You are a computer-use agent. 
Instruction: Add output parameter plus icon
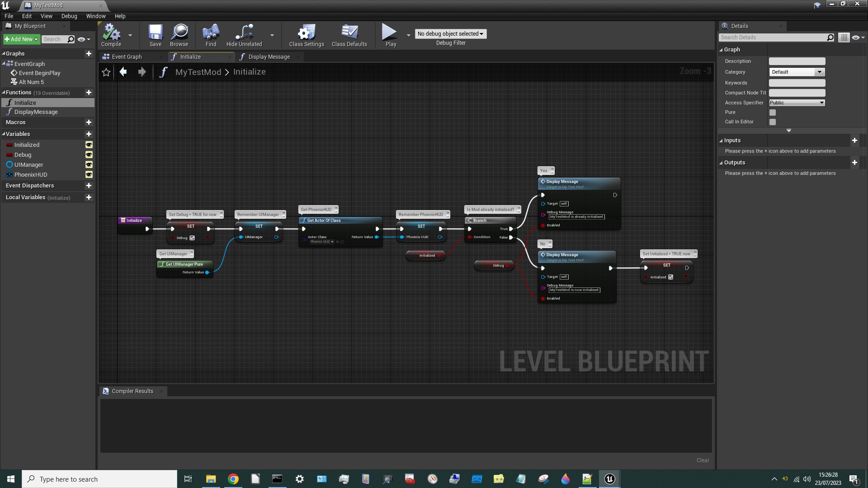point(854,162)
